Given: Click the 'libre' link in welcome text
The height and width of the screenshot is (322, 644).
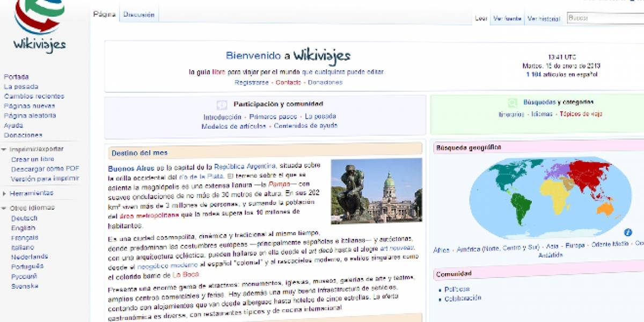Looking at the screenshot, I should [218, 71].
